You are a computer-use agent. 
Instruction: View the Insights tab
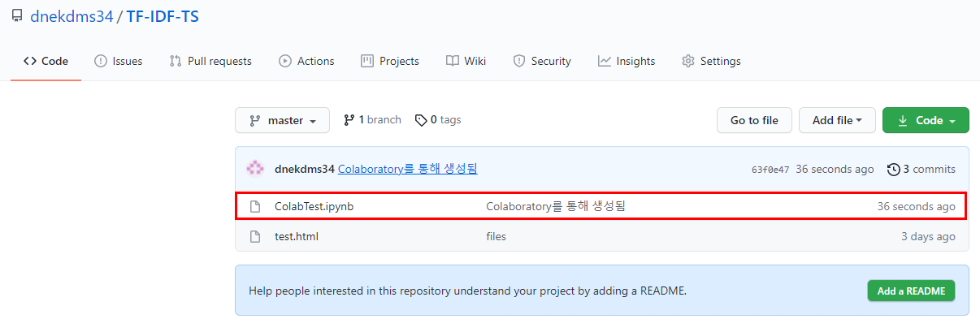627,61
